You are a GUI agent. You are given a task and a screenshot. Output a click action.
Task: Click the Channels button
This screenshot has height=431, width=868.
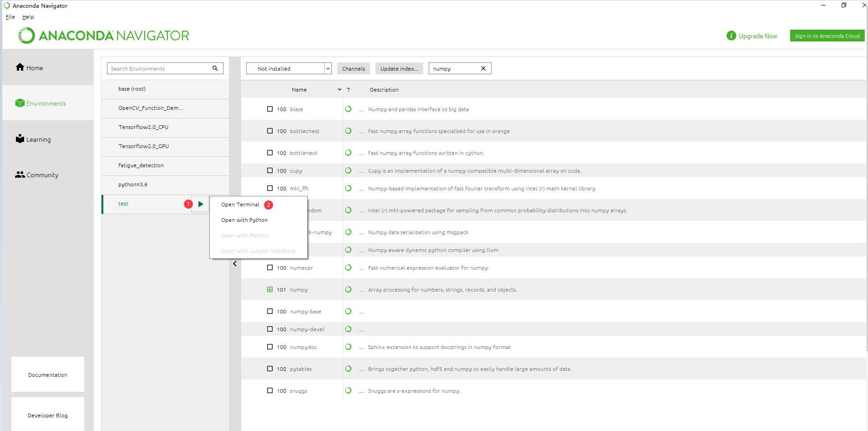(354, 68)
